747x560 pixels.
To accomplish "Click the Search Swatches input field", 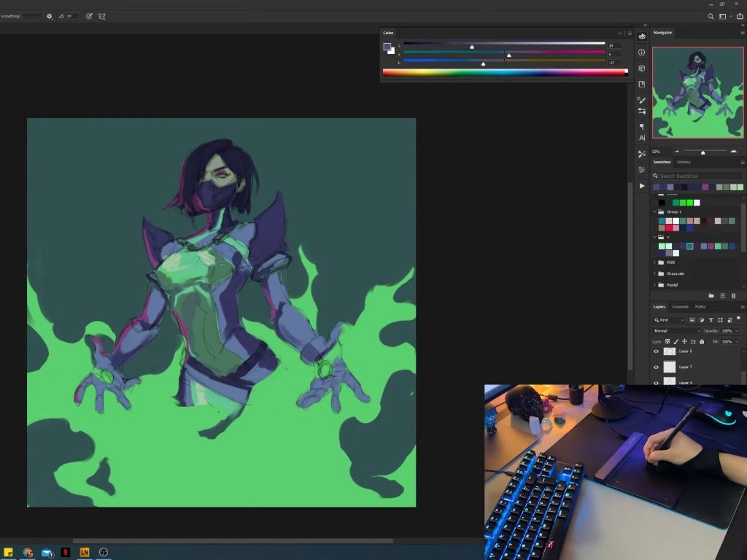I will click(x=699, y=176).
